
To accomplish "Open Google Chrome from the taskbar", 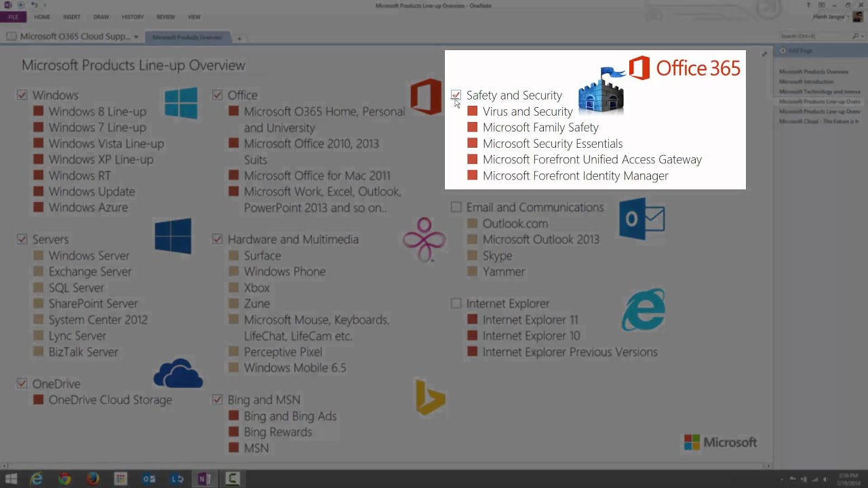I will point(64,479).
